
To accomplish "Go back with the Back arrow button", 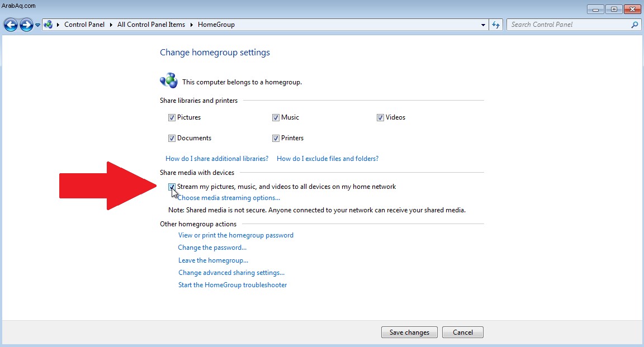I will tap(11, 25).
